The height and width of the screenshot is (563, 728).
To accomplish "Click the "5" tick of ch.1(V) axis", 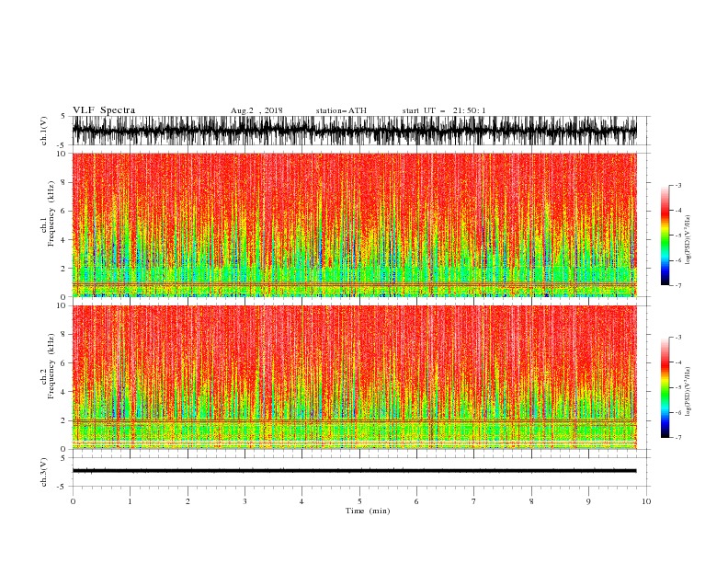I will click(x=63, y=116).
